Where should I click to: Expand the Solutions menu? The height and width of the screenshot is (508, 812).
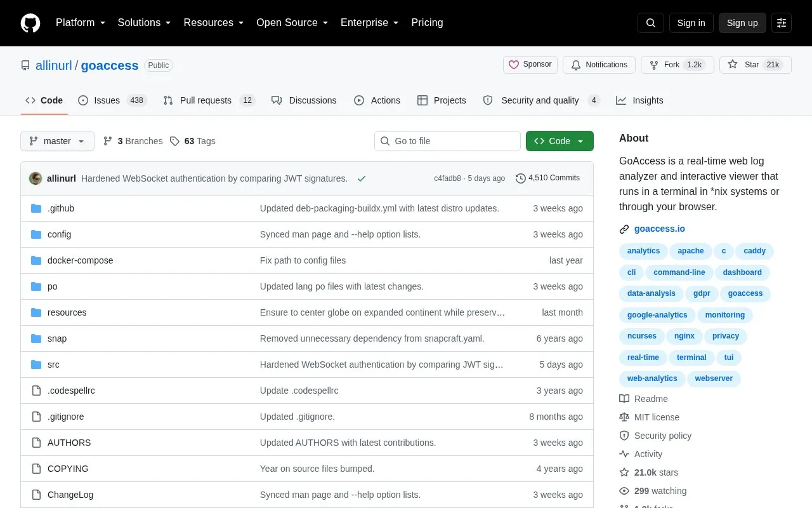[144, 23]
